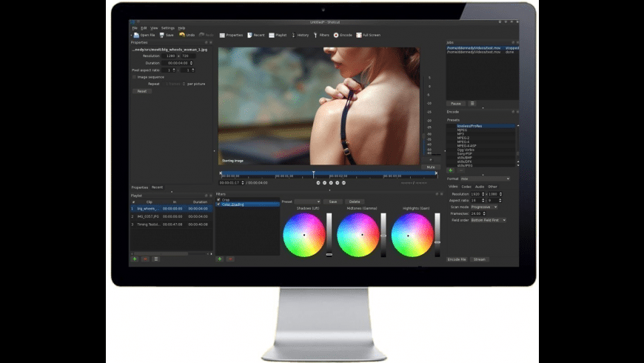The width and height of the screenshot is (644, 363).
Task: Click the Stream button
Action: [480, 260]
